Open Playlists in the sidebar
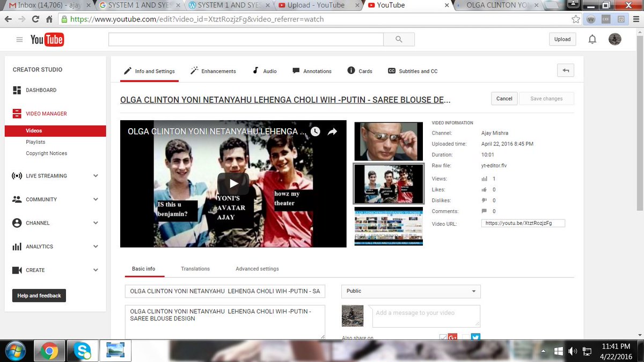Screen dimensions: 644x362 [x=35, y=142]
